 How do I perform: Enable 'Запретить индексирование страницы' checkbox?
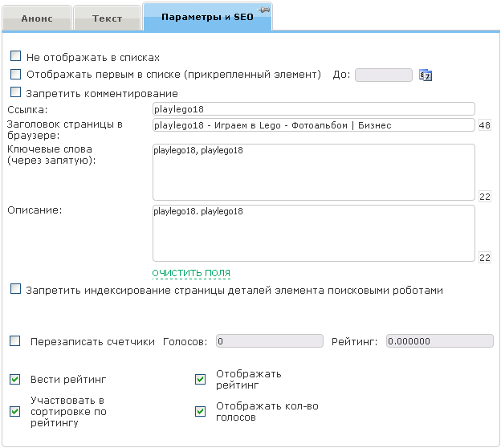coord(16,290)
